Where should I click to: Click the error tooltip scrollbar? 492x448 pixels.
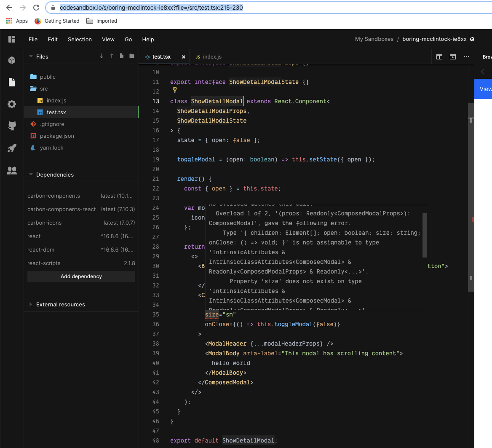425,235
